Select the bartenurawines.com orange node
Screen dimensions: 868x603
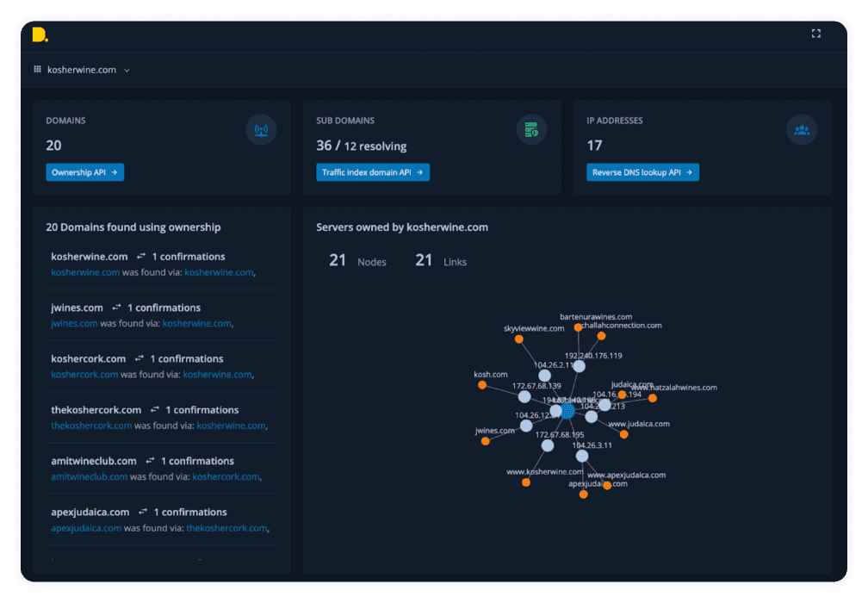578,327
